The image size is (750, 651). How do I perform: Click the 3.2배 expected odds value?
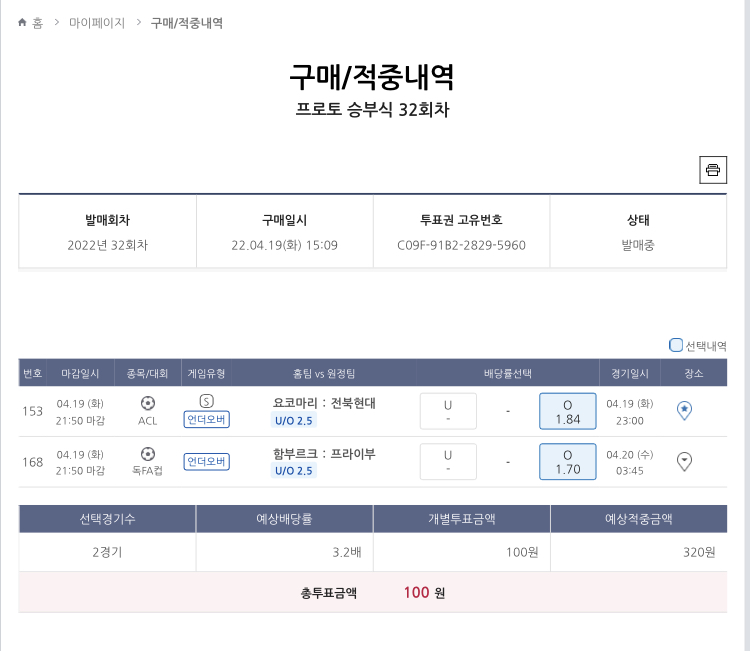click(x=347, y=552)
